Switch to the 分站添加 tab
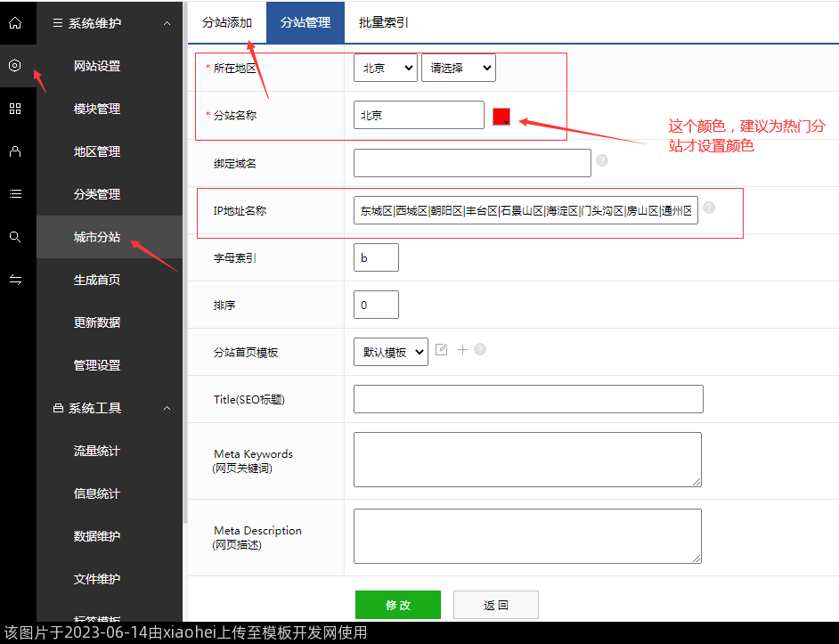The height and width of the screenshot is (644, 839). point(227,22)
